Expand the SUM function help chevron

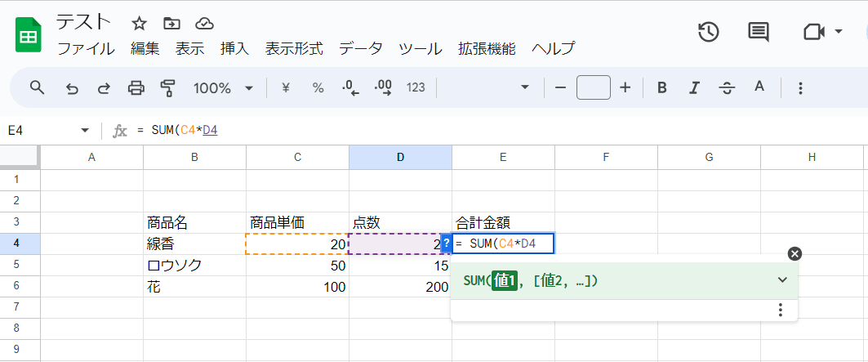point(782,280)
